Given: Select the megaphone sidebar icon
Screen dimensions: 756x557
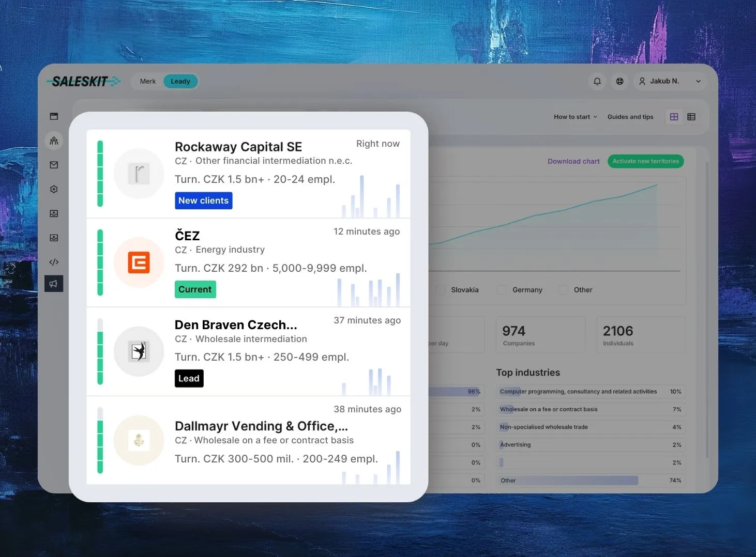Looking at the screenshot, I should tap(54, 284).
